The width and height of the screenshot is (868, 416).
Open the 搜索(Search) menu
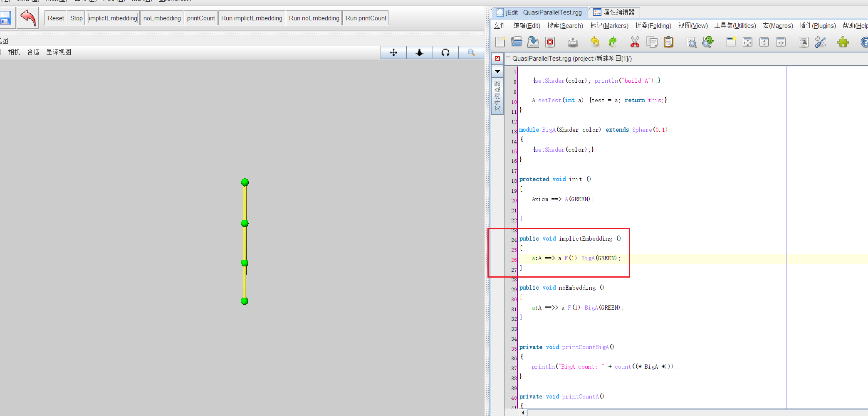click(565, 26)
